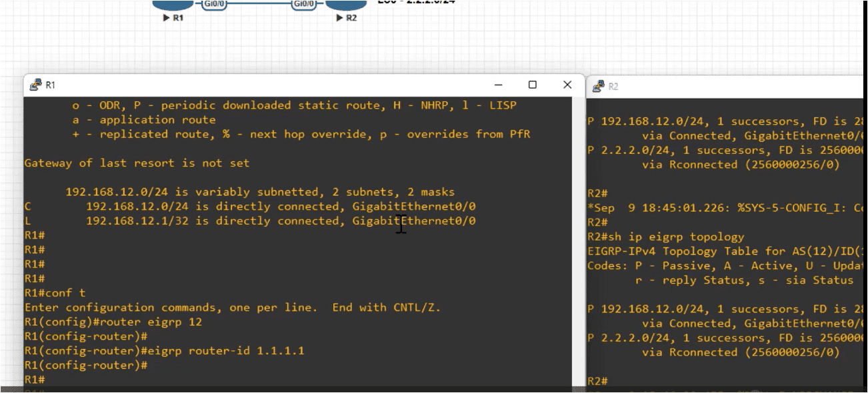Image resolution: width=868 pixels, height=393 pixels.
Task: Click the PuTTY icon in R1 window title
Action: click(x=36, y=85)
